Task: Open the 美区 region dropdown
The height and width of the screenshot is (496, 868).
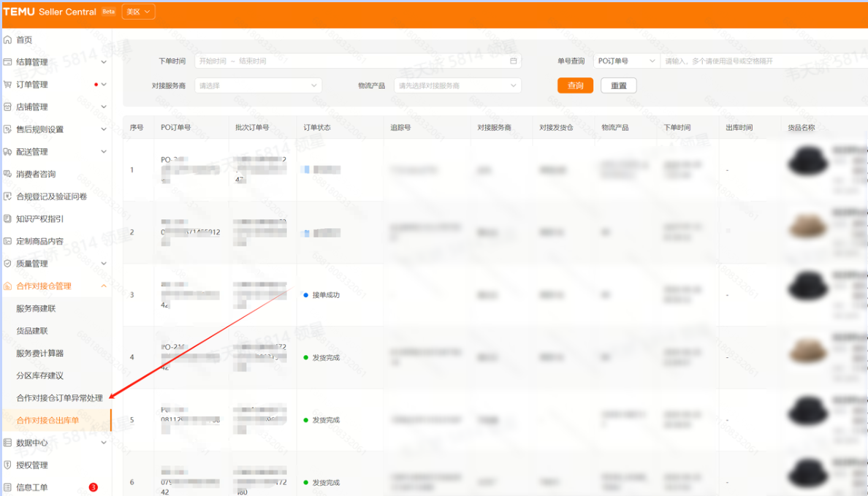Action: coord(138,12)
